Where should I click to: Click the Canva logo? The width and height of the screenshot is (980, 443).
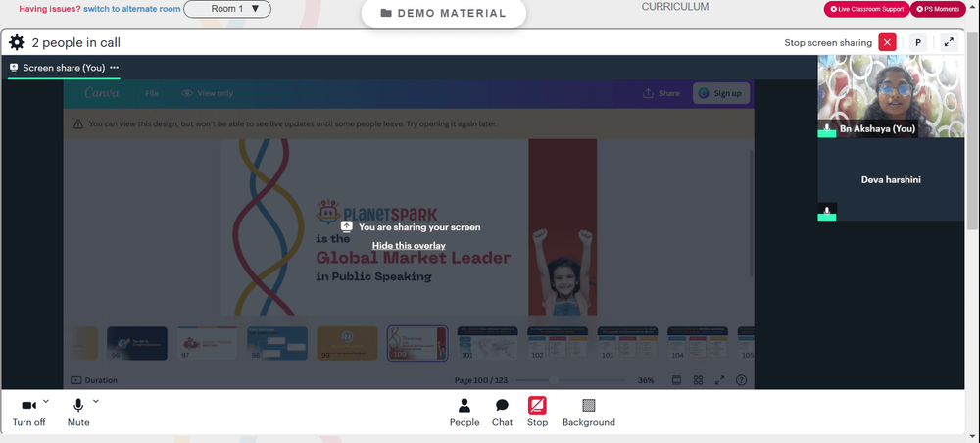[x=101, y=93]
